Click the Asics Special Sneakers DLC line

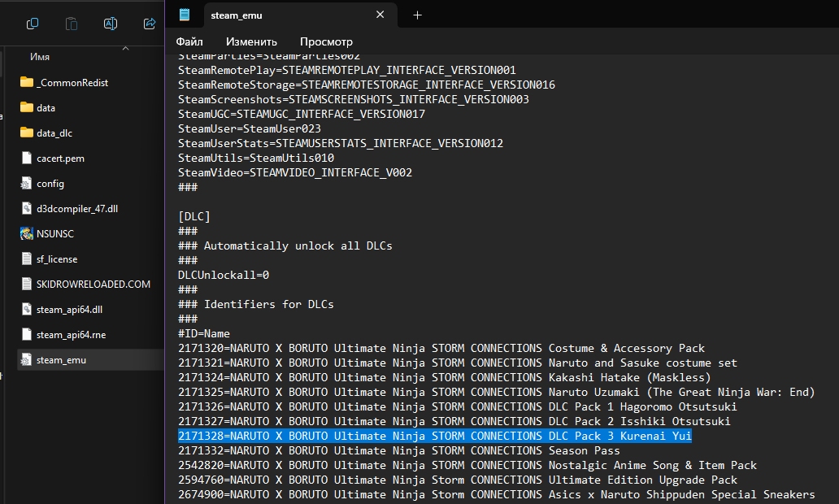tap(497, 494)
